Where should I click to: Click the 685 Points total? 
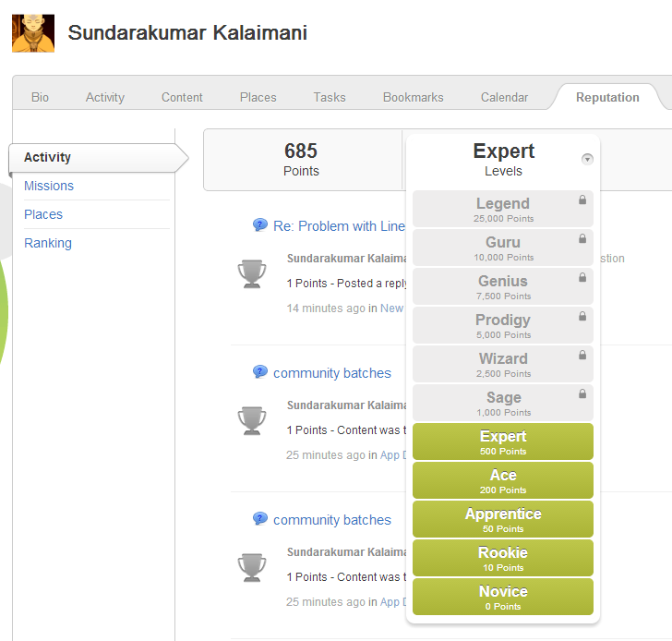[301, 159]
